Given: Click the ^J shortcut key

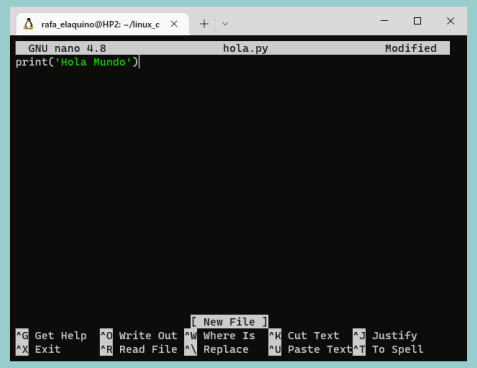Looking at the screenshot, I should click(x=359, y=335).
